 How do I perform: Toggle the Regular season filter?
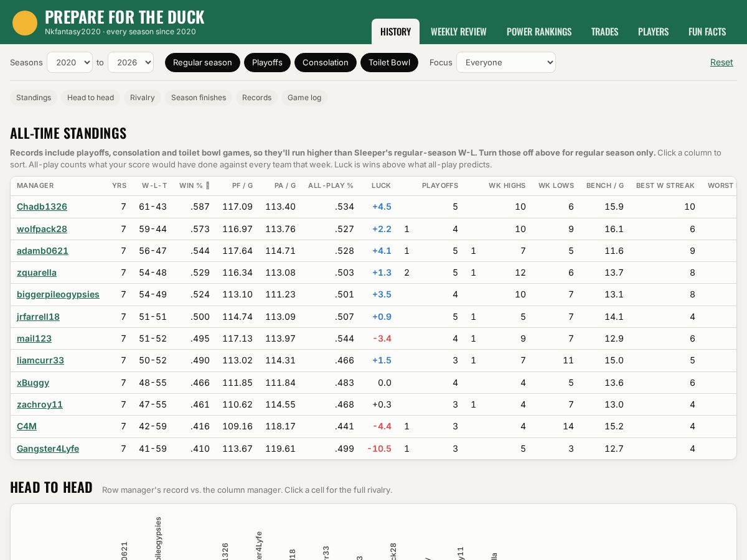(202, 62)
